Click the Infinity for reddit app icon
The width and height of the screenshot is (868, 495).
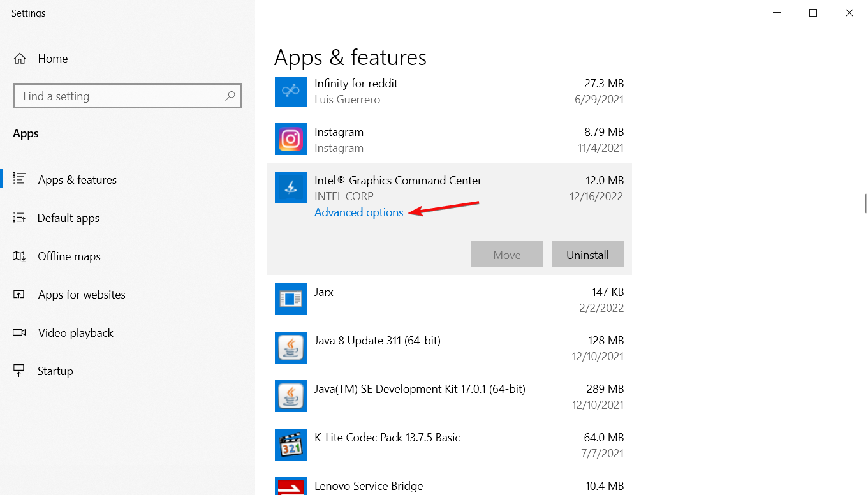pos(291,91)
